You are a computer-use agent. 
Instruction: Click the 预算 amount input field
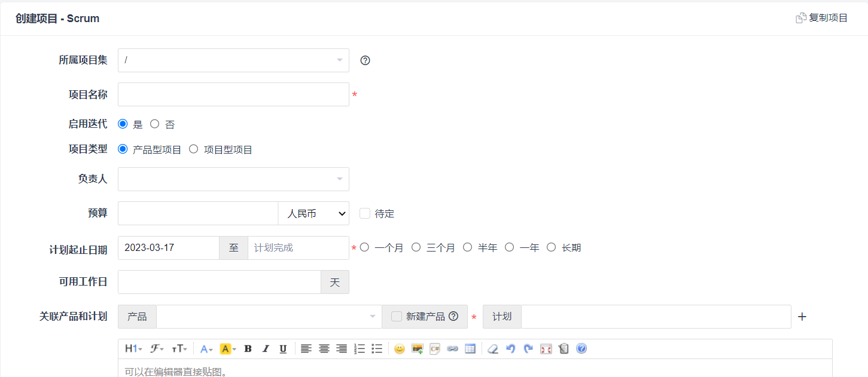coord(198,213)
